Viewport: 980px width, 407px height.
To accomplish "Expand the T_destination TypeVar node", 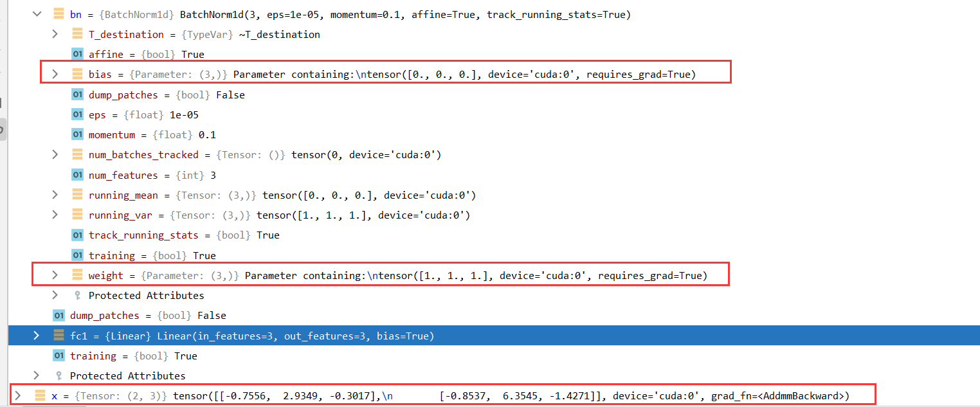I will [55, 34].
